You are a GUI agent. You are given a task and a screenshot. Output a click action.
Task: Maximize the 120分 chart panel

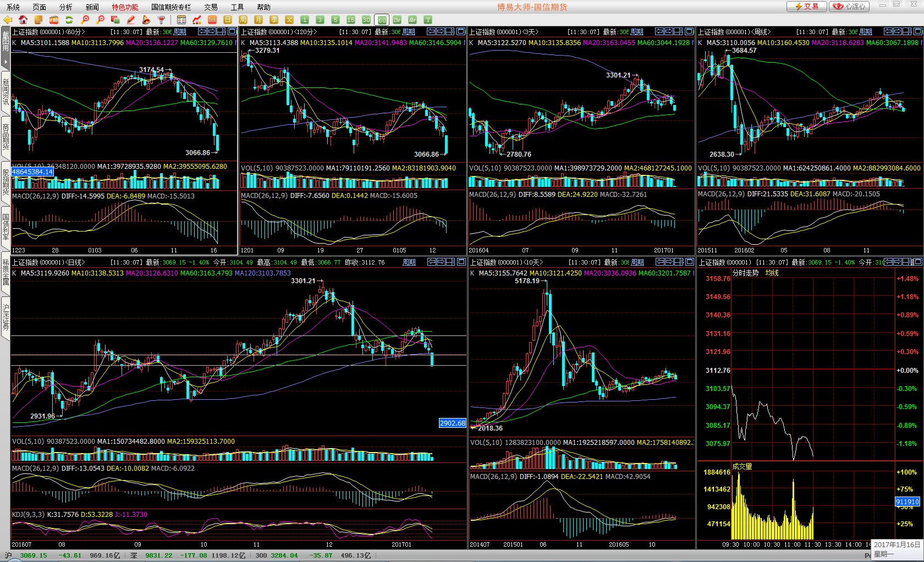click(x=461, y=31)
